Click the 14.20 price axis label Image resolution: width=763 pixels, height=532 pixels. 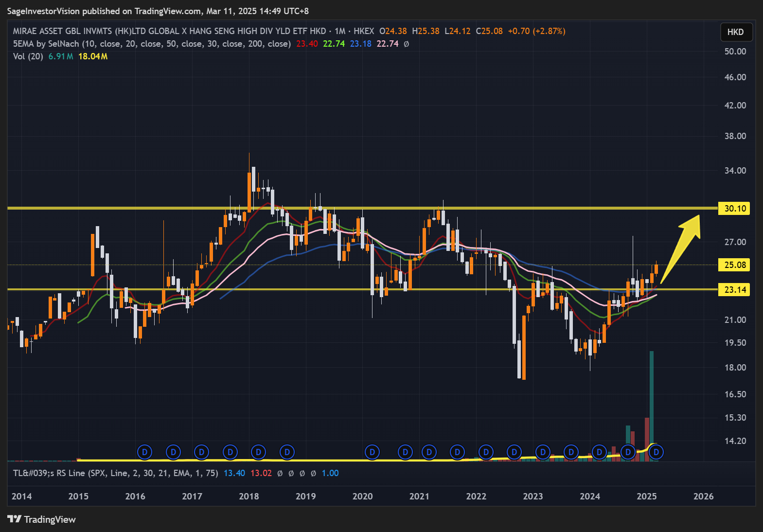coord(735,441)
